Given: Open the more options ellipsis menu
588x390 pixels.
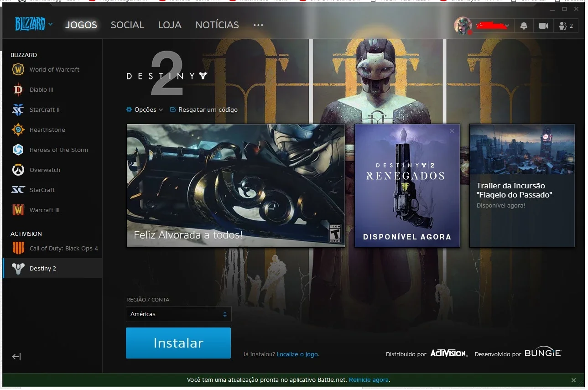Looking at the screenshot, I should [x=258, y=25].
